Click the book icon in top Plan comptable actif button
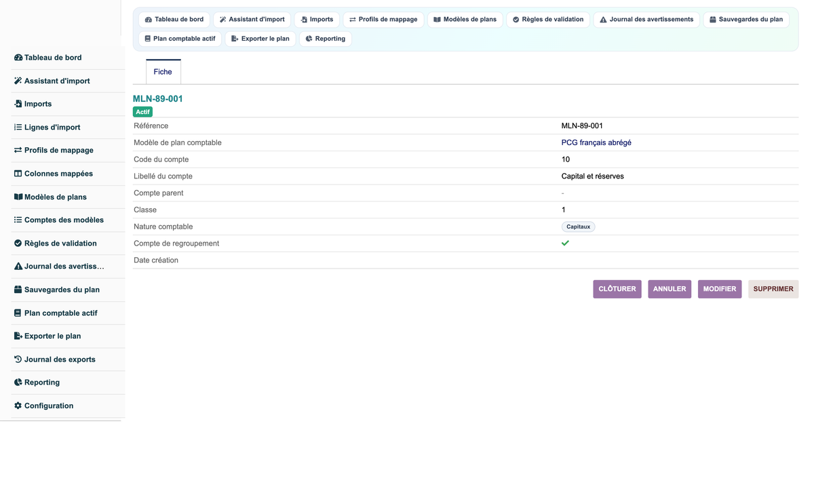 (148, 39)
